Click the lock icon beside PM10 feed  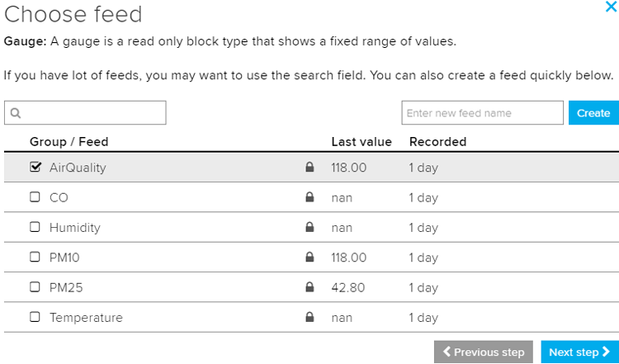pos(309,258)
